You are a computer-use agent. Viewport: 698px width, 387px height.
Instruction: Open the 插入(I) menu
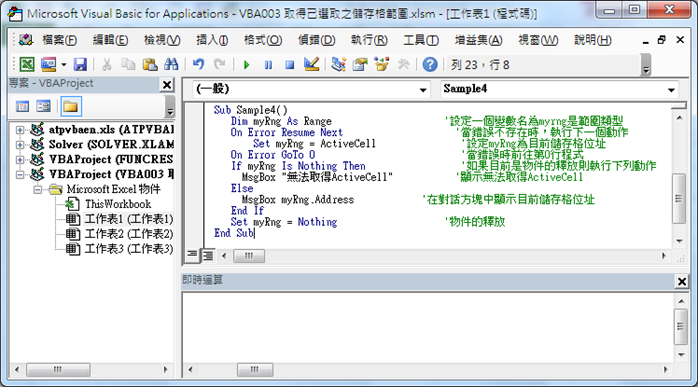212,40
